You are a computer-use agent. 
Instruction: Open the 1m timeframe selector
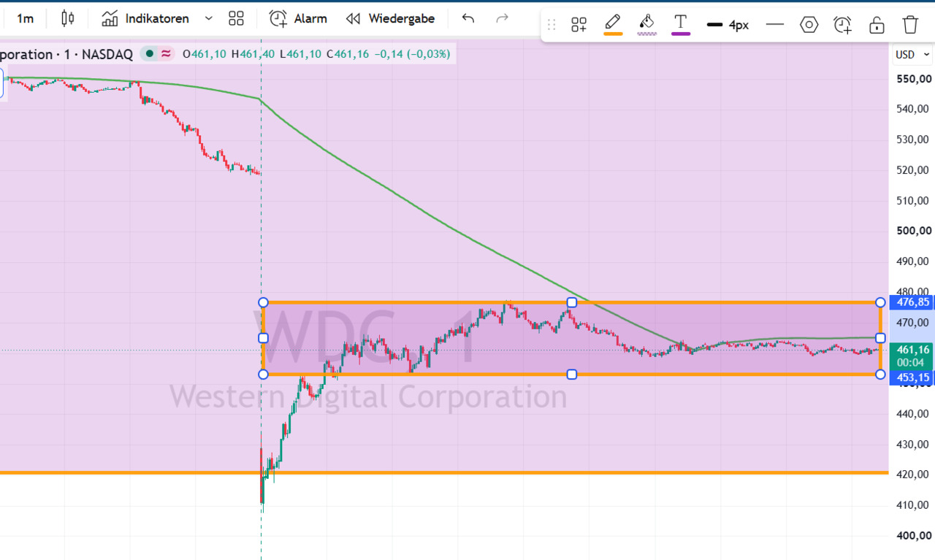pyautogui.click(x=26, y=18)
